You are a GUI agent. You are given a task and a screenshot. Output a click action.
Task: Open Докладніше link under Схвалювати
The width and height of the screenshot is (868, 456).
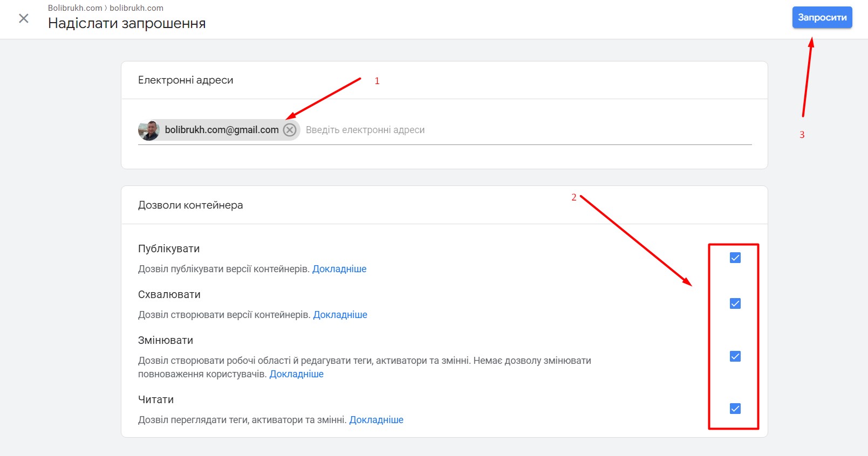point(340,315)
